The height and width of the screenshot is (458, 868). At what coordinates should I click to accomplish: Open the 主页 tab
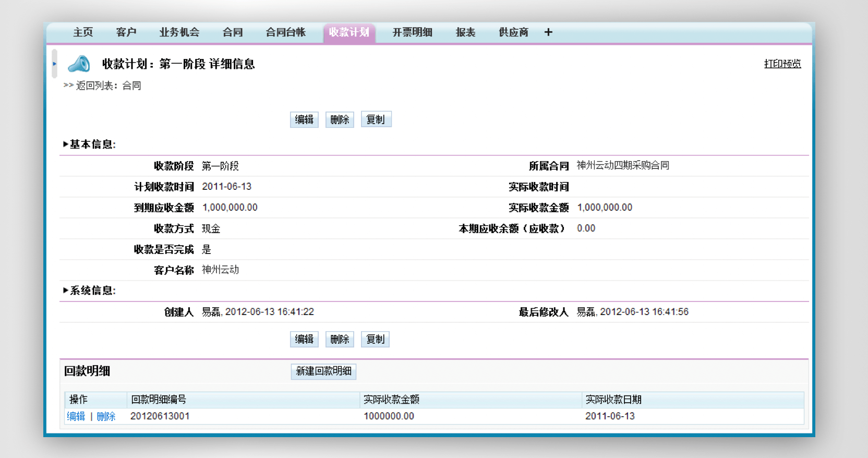point(83,32)
